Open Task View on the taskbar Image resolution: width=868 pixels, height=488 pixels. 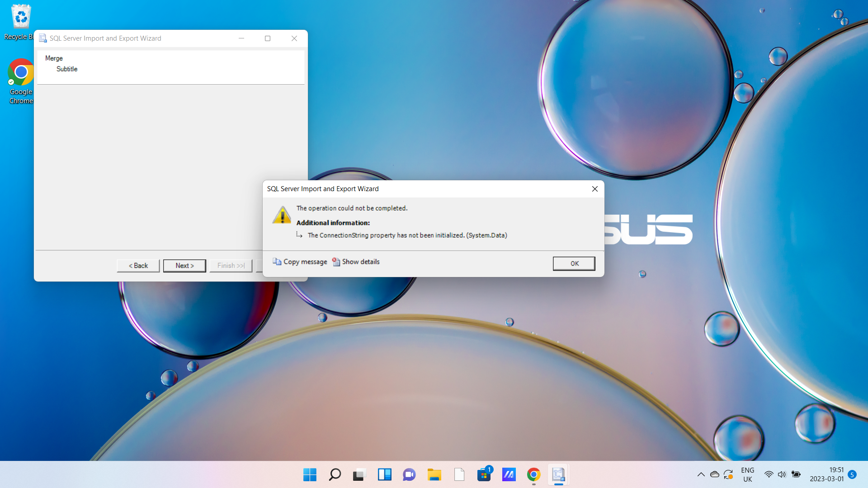(359, 474)
